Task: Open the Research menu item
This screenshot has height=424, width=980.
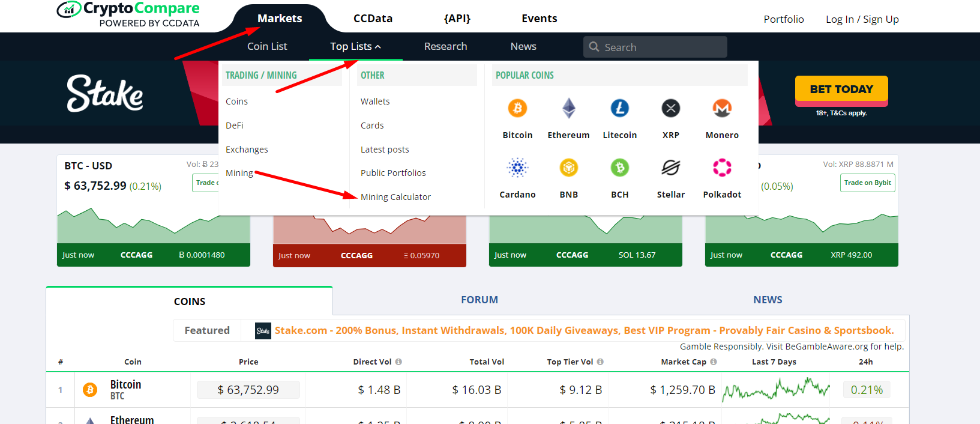Action: click(445, 46)
